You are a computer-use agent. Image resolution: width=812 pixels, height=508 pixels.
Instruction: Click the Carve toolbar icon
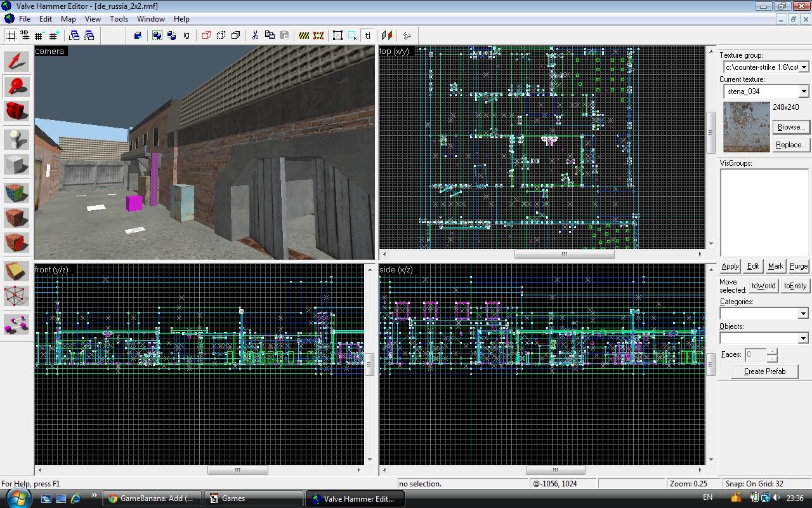click(x=137, y=36)
